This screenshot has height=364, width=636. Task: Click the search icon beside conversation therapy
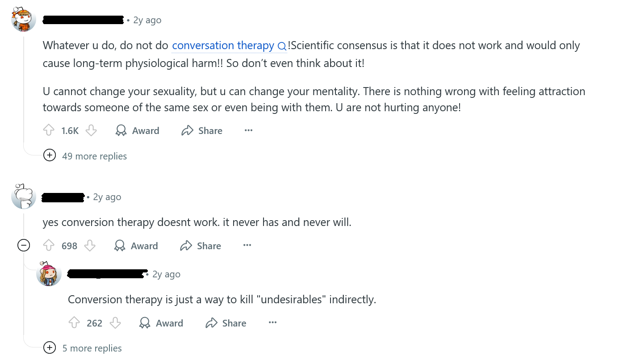[x=282, y=46]
